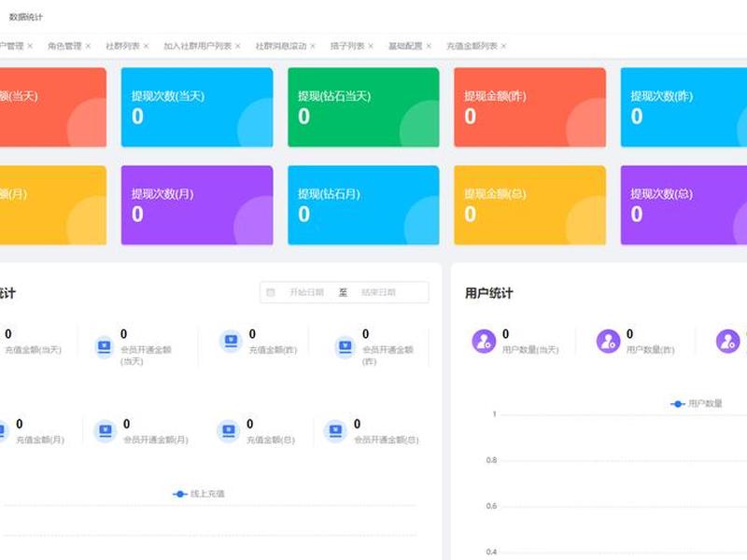Close the 社群列表 tab

click(x=146, y=46)
